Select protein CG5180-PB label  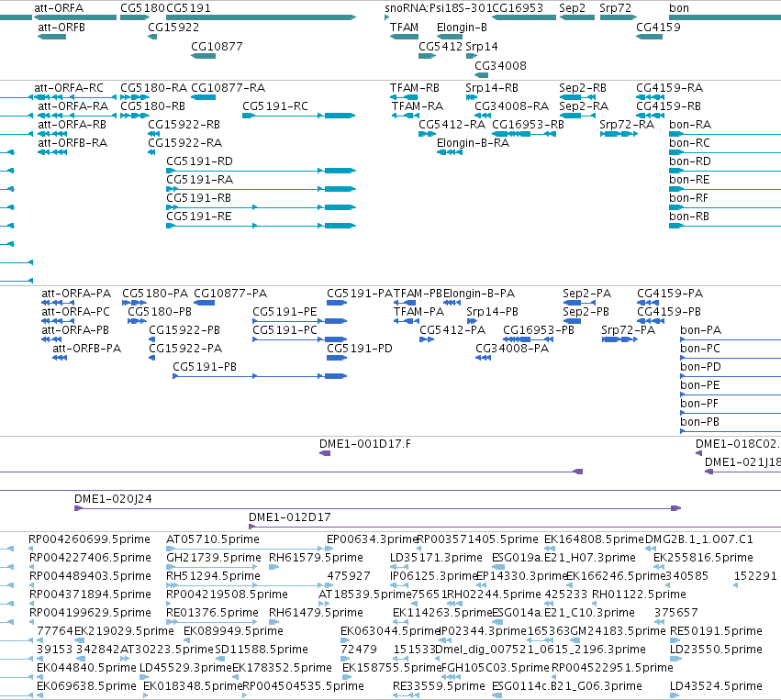160,312
